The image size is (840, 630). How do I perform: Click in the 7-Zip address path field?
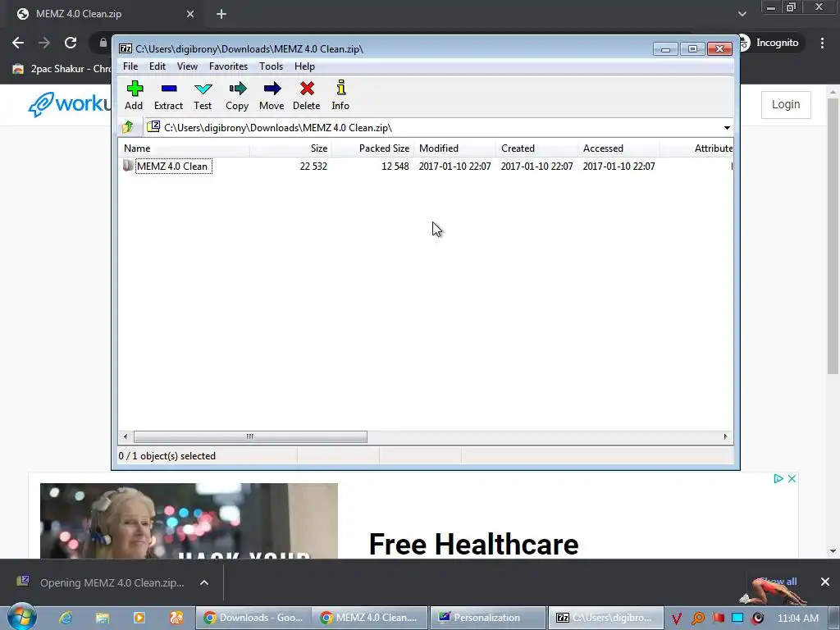(438, 127)
